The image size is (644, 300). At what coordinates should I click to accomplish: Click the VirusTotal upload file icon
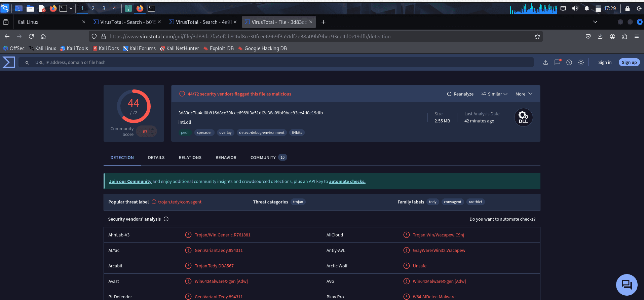point(545,62)
